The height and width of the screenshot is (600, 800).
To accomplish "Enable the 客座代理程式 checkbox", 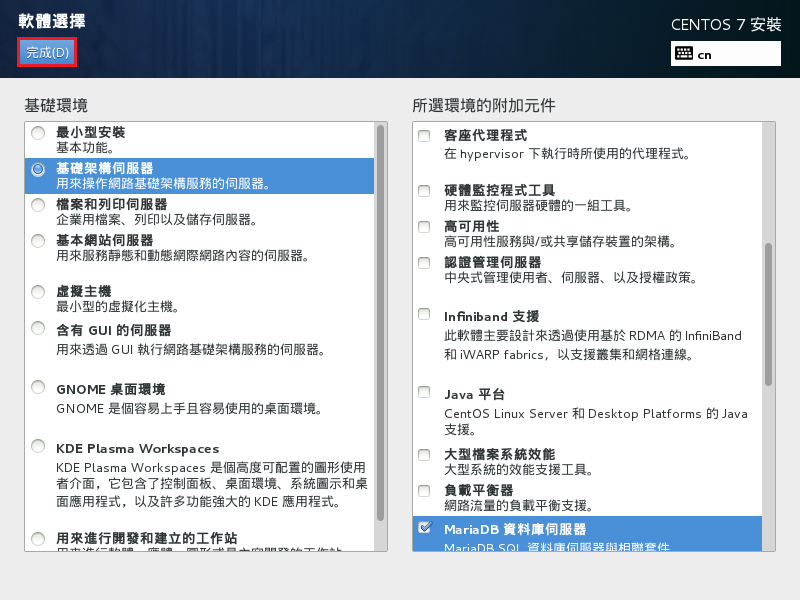I will (x=424, y=136).
